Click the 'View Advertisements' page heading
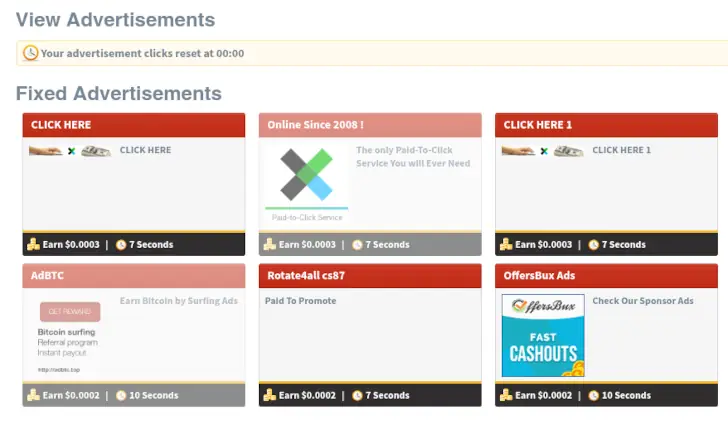The width and height of the screenshot is (728, 425). (116, 20)
